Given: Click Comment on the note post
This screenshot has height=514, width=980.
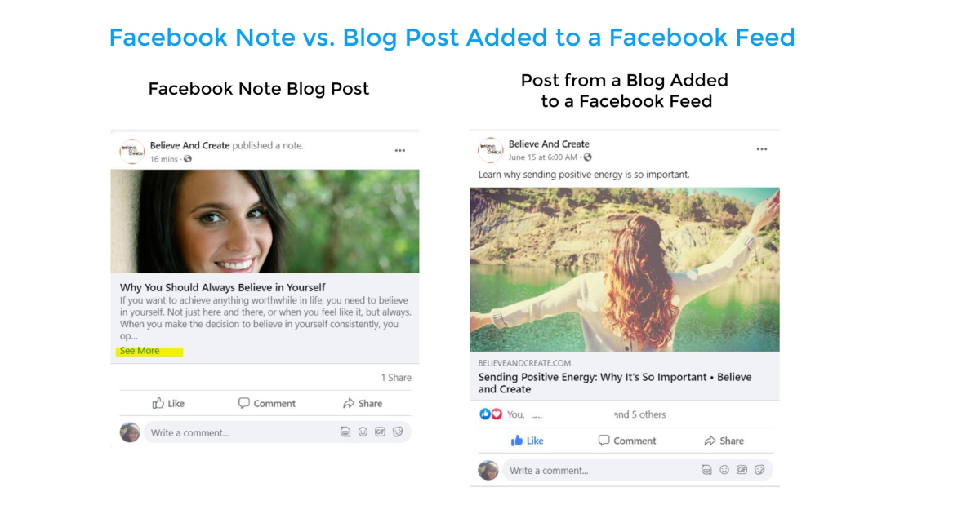Looking at the screenshot, I should point(267,403).
